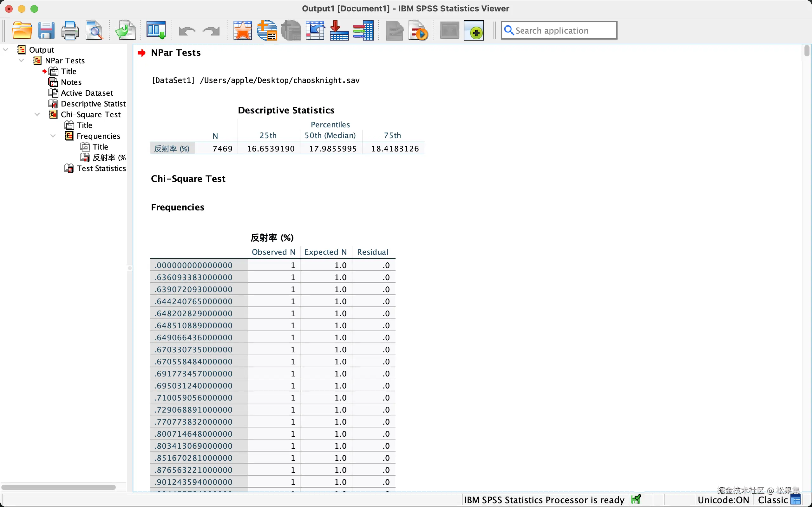Click the Search application field
The height and width of the screenshot is (507, 812).
pos(559,30)
